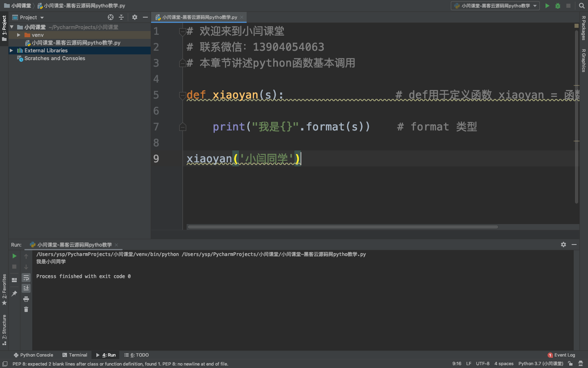Image resolution: width=588 pixels, height=368 pixels.
Task: Open Search Everywhere magnifier icon
Action: pos(582,6)
